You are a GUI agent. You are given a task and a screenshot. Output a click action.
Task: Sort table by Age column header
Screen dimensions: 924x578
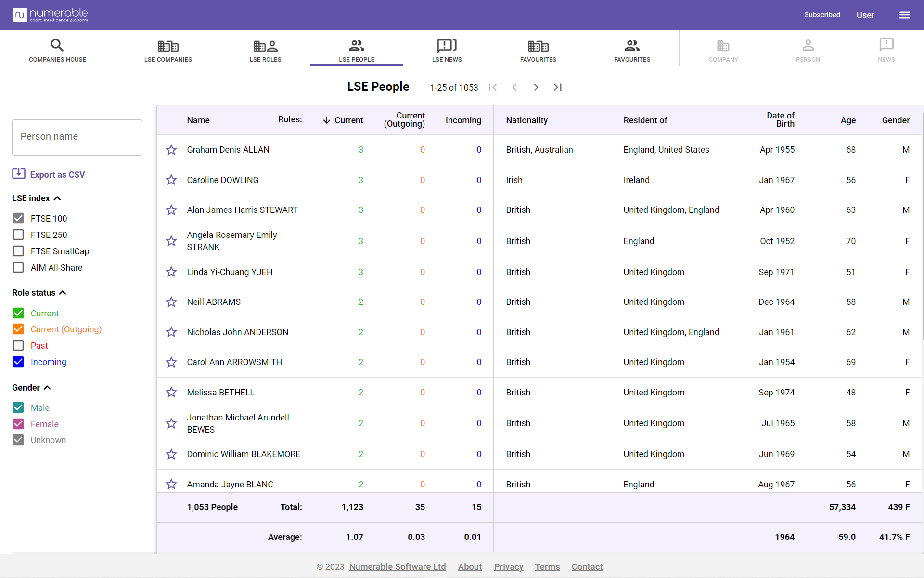848,120
